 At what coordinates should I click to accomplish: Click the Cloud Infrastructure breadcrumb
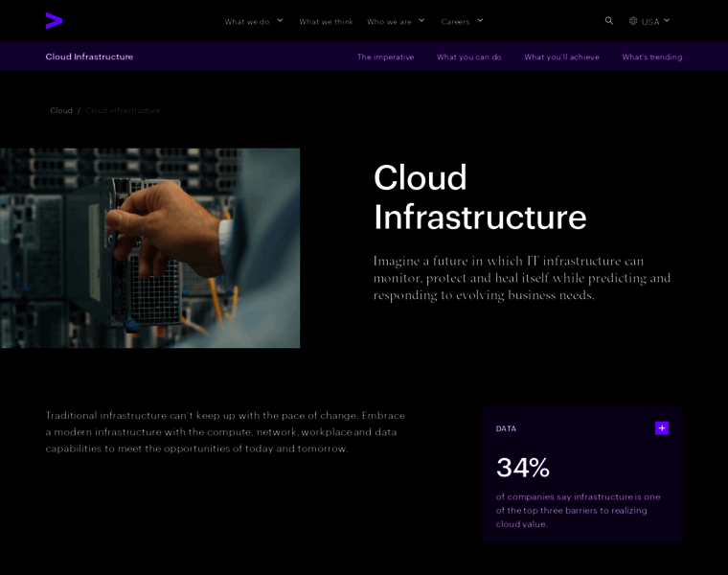123,110
